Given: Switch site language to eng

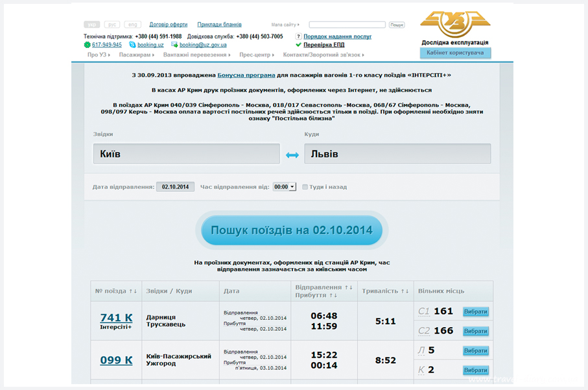Looking at the screenshot, I should [x=132, y=24].
